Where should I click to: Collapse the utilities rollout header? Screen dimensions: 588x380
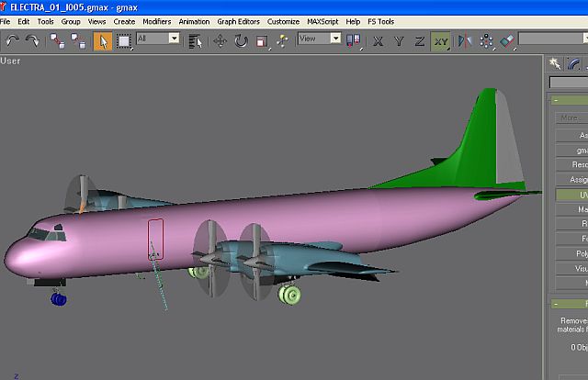point(569,100)
